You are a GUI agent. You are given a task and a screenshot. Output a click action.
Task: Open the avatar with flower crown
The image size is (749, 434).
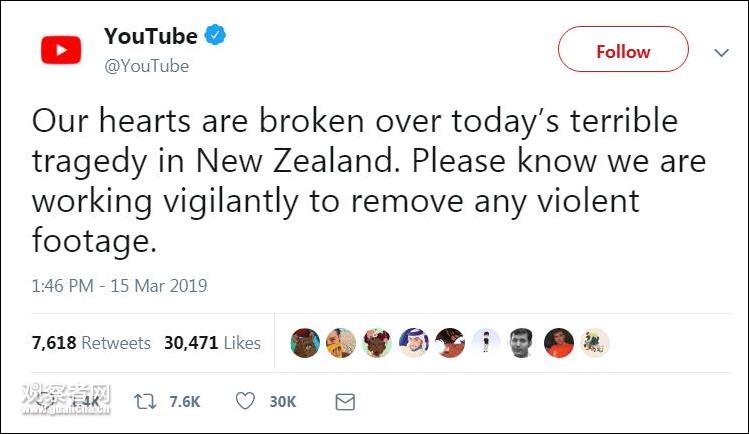point(377,343)
